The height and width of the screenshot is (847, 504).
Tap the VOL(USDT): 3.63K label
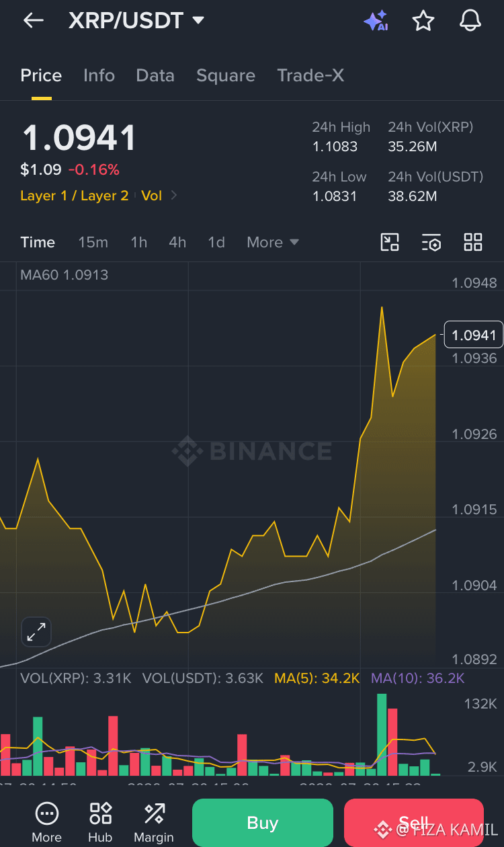pyautogui.click(x=202, y=678)
